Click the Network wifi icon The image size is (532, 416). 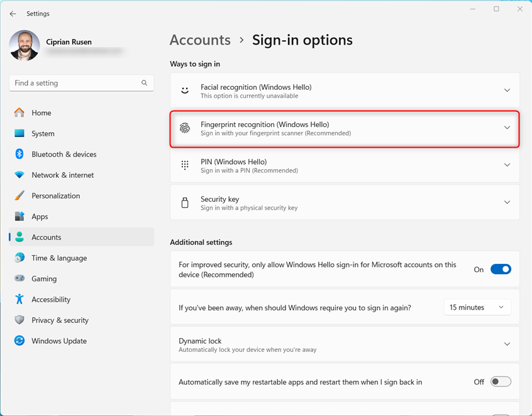(x=19, y=175)
